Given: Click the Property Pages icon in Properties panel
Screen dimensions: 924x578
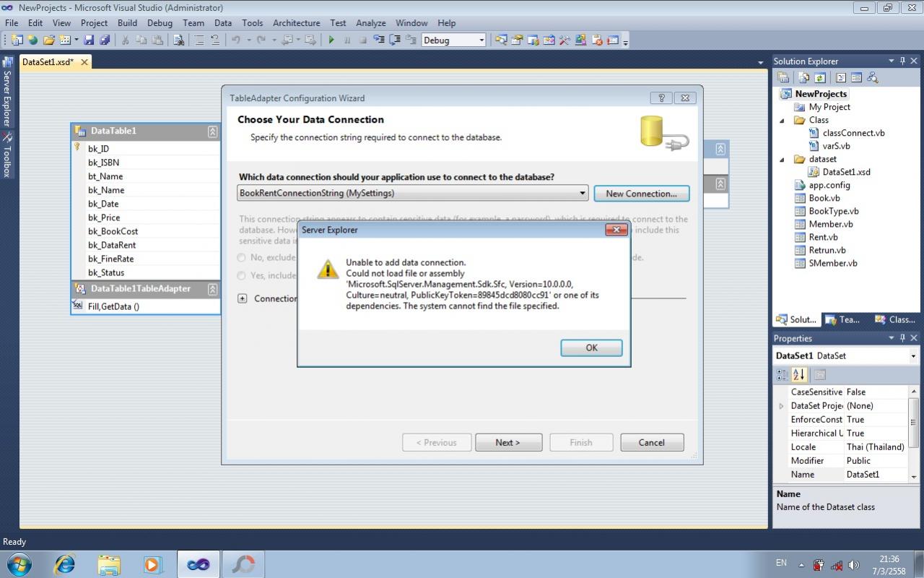Looking at the screenshot, I should pos(819,375).
